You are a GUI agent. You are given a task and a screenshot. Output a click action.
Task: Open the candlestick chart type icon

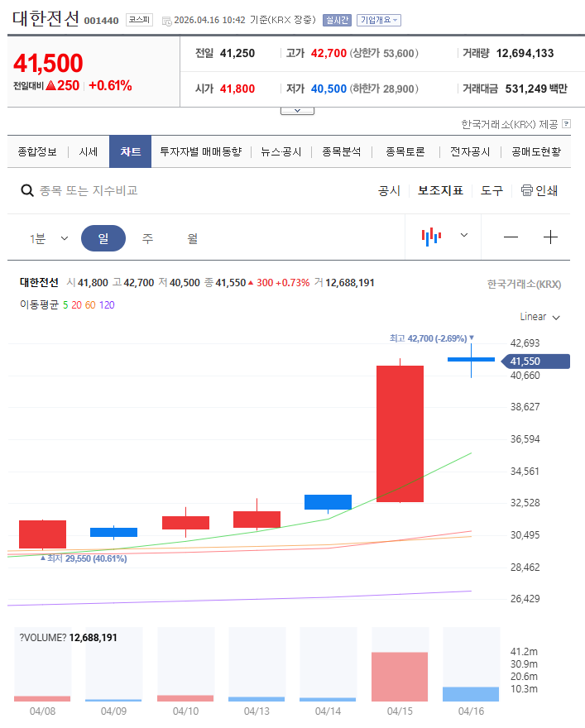point(431,237)
